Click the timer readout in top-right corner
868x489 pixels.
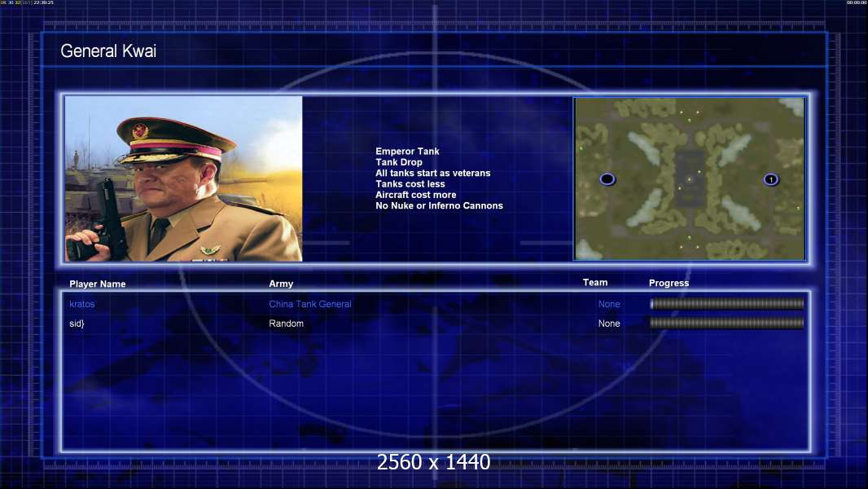coord(857,2)
